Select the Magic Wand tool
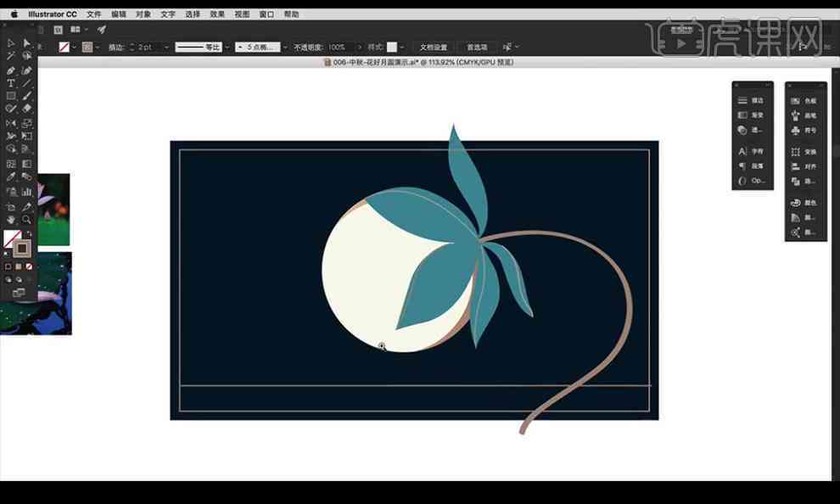Image resolution: width=840 pixels, height=504 pixels. (11, 55)
